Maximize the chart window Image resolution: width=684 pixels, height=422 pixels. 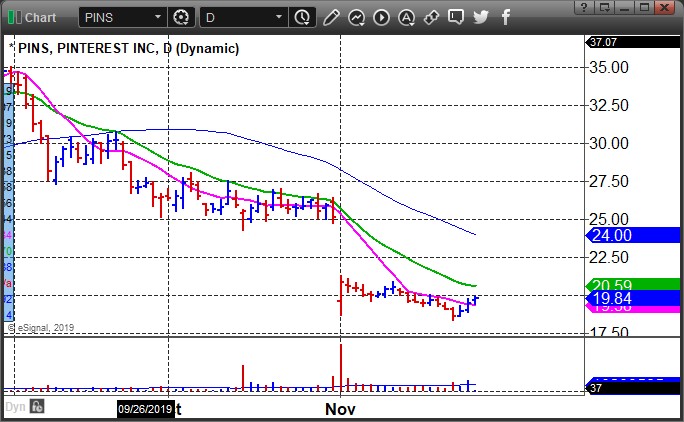click(645, 7)
